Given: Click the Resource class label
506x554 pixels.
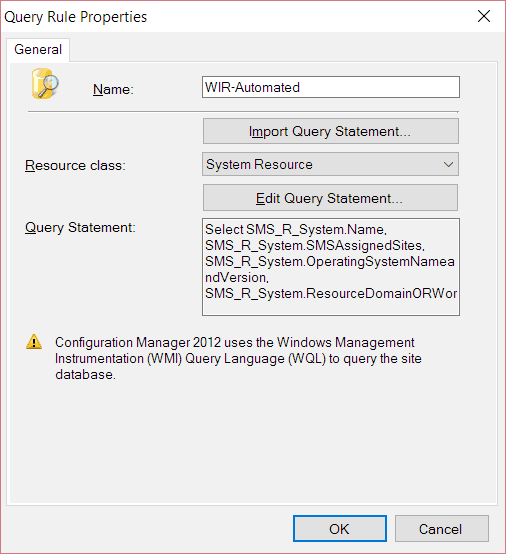Looking at the screenshot, I should (75, 165).
